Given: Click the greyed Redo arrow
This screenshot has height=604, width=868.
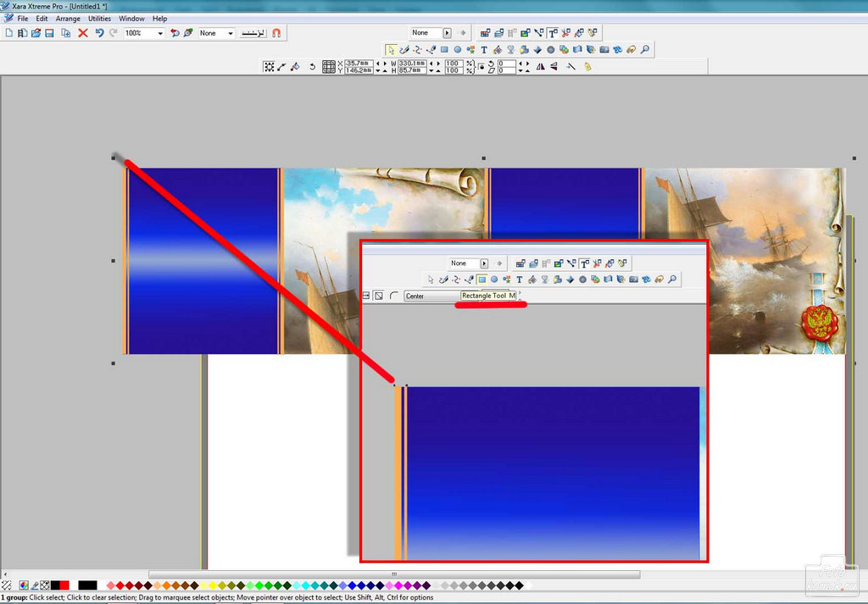Looking at the screenshot, I should pyautogui.click(x=114, y=33).
